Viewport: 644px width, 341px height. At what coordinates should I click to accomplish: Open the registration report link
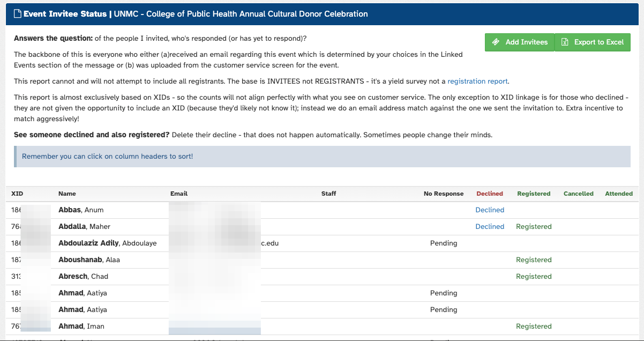click(x=477, y=81)
